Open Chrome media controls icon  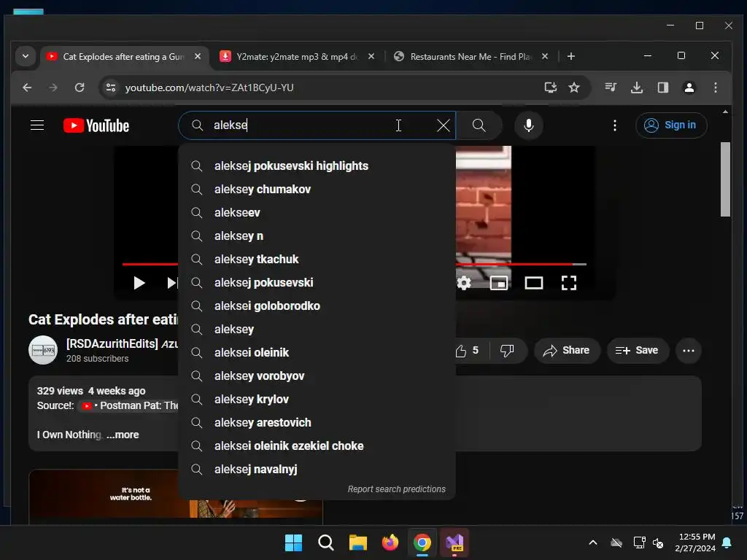pyautogui.click(x=611, y=87)
